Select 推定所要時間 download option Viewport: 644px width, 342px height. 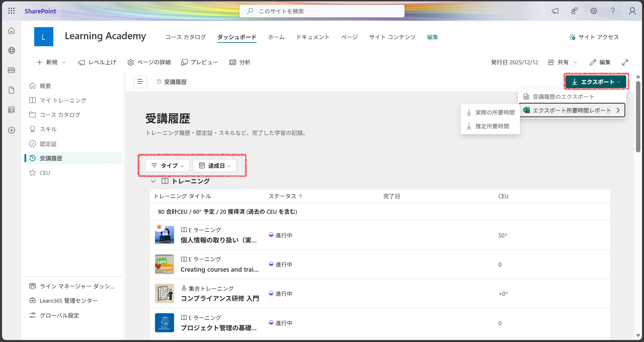click(x=490, y=126)
